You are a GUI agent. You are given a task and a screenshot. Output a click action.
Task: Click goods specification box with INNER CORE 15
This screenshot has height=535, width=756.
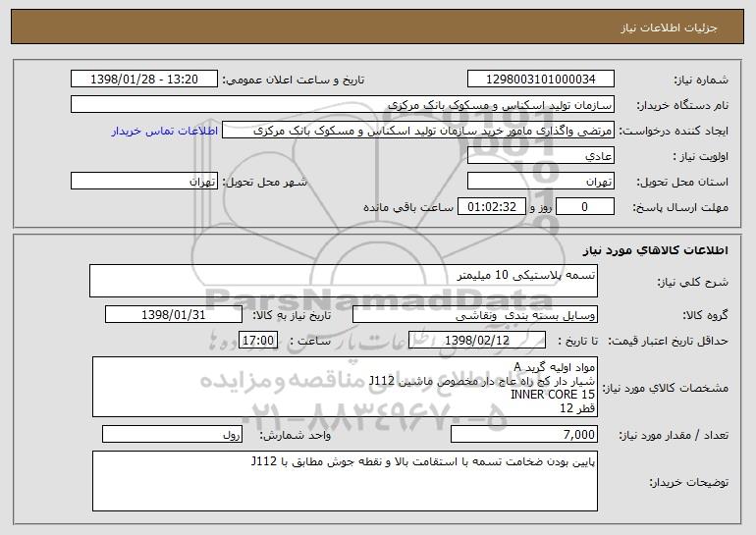[x=345, y=387]
